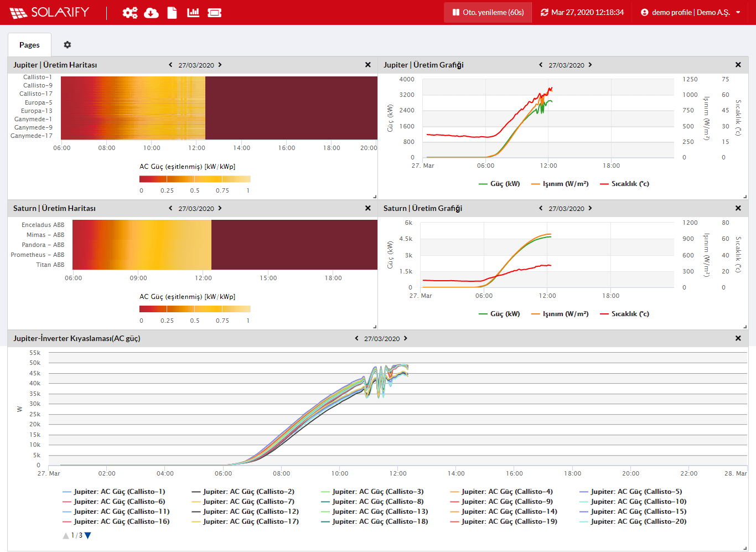Image resolution: width=756 pixels, height=552 pixels.
Task: Close the Jupiter Üretim Grafiği panel
Action: 738,65
